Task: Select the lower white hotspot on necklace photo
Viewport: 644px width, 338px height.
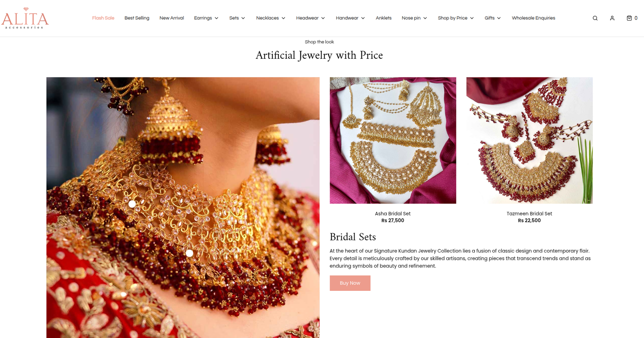Action: click(x=189, y=253)
